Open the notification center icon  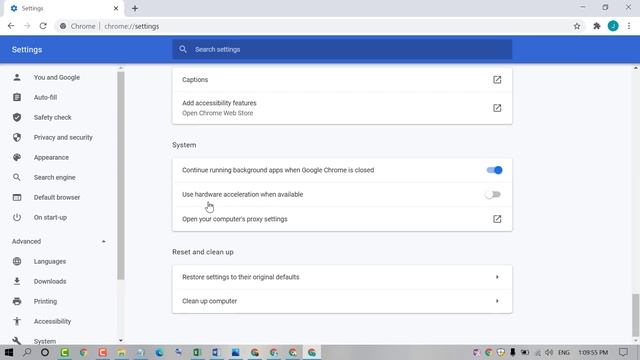point(623,352)
